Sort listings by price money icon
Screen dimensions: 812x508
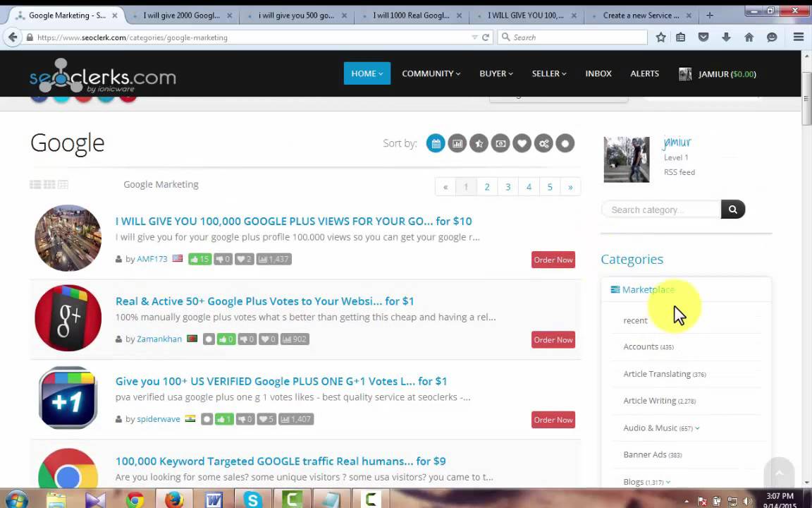click(500, 144)
